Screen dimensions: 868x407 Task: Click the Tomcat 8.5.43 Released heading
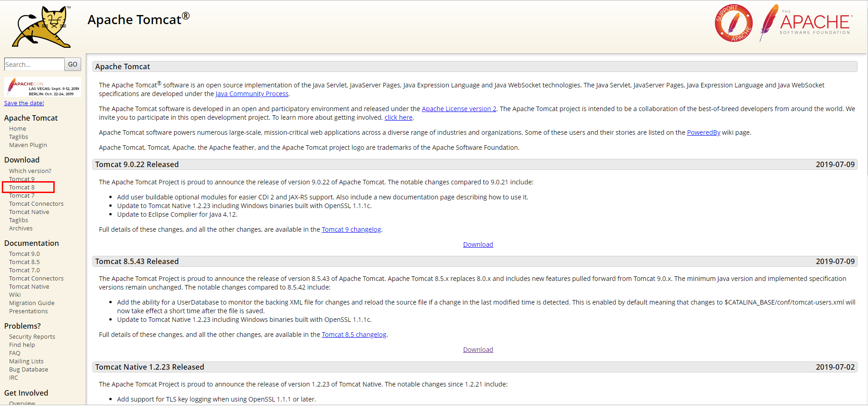click(137, 261)
